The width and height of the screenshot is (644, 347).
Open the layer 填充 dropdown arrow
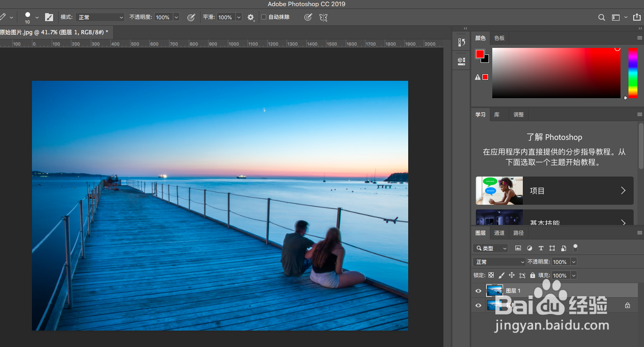(574, 276)
